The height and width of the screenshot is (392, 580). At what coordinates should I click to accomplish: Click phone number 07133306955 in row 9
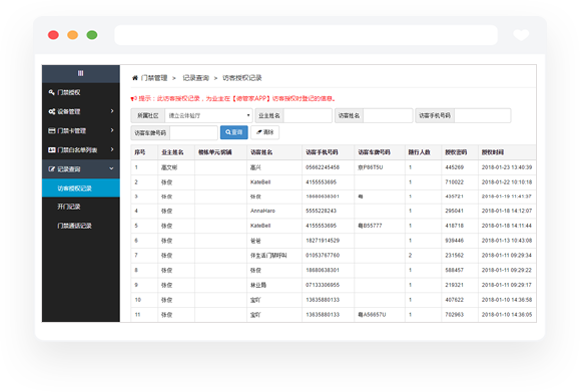click(x=322, y=285)
